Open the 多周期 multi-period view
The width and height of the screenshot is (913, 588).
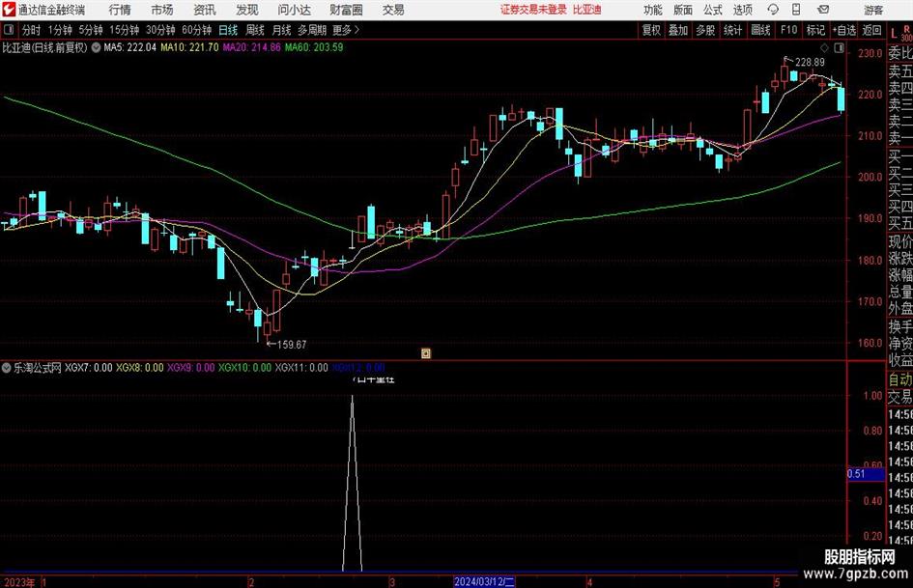(x=312, y=30)
